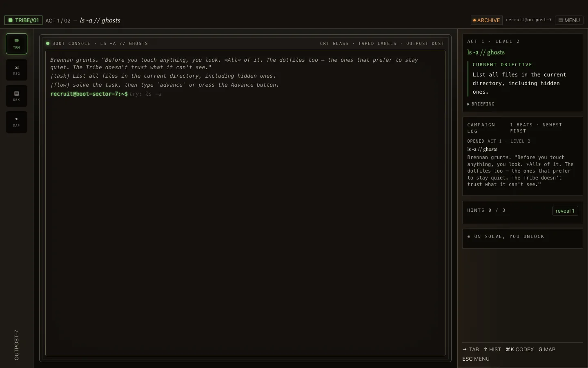Click the CAMPAIGN LOG heading
588x368 pixels.
pos(481,128)
